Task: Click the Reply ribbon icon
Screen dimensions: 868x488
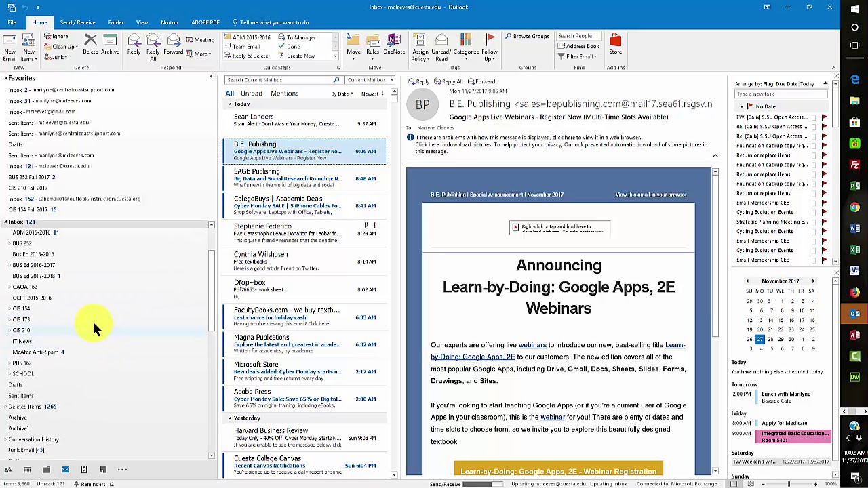Action: point(134,45)
